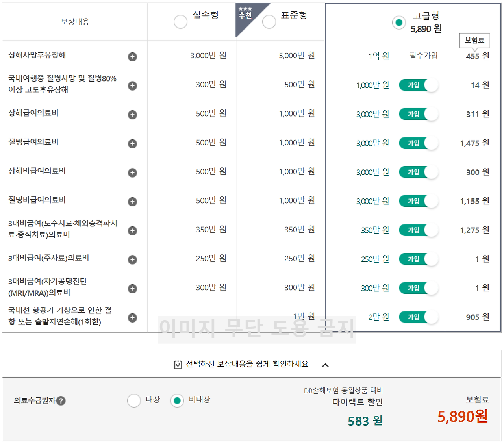
Task: Expand details for 상해사망후유장해 coverage
Action: pyautogui.click(x=132, y=57)
